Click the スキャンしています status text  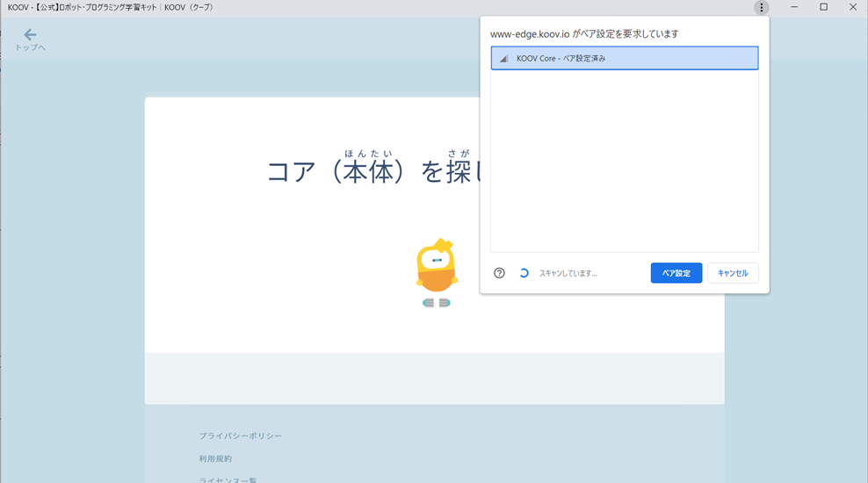tap(568, 273)
